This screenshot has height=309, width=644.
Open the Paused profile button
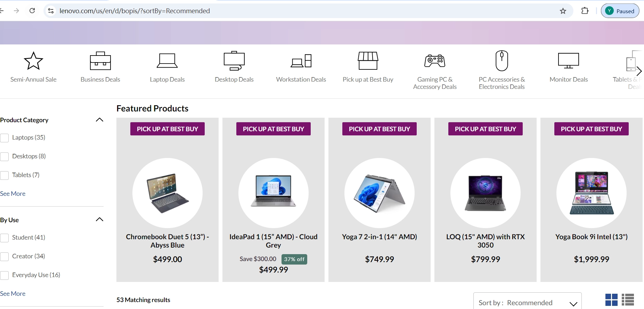coord(620,11)
